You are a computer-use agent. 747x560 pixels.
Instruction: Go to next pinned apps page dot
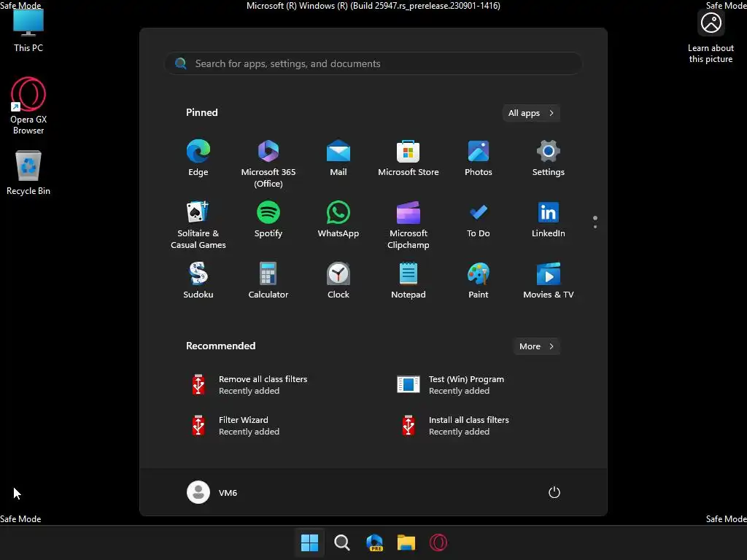tap(595, 227)
